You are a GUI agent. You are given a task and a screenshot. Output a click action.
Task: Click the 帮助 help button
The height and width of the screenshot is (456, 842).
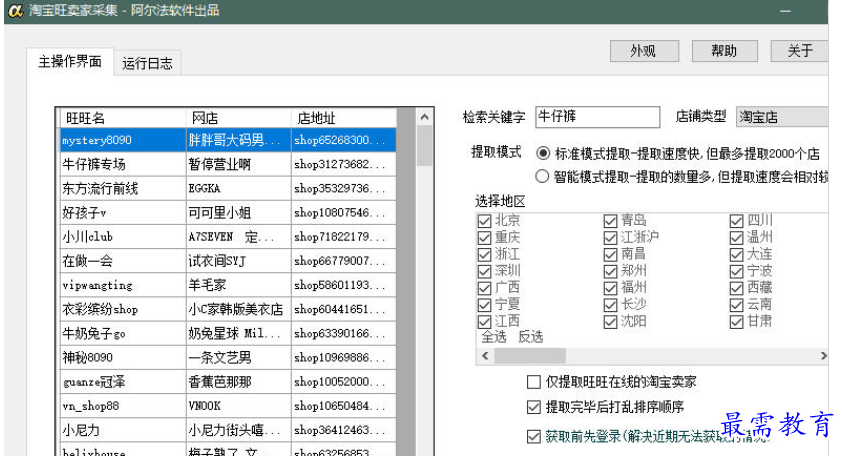[x=724, y=51]
